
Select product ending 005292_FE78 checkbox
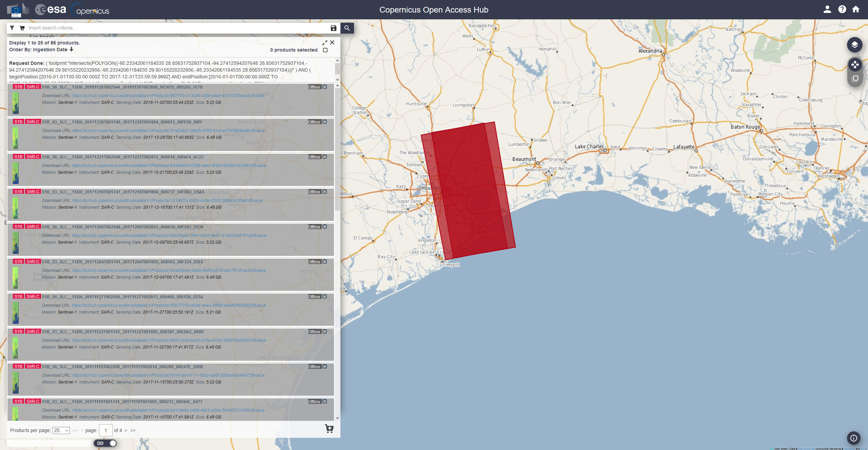coord(325,87)
